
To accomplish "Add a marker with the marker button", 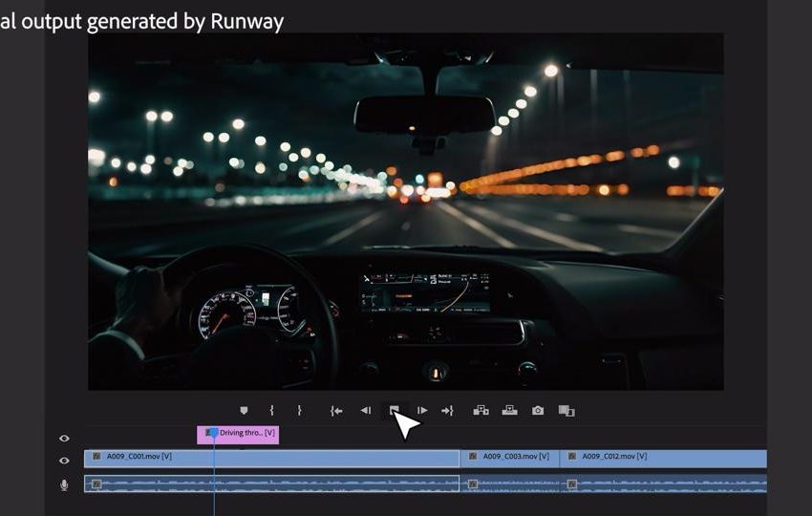I will click(244, 410).
